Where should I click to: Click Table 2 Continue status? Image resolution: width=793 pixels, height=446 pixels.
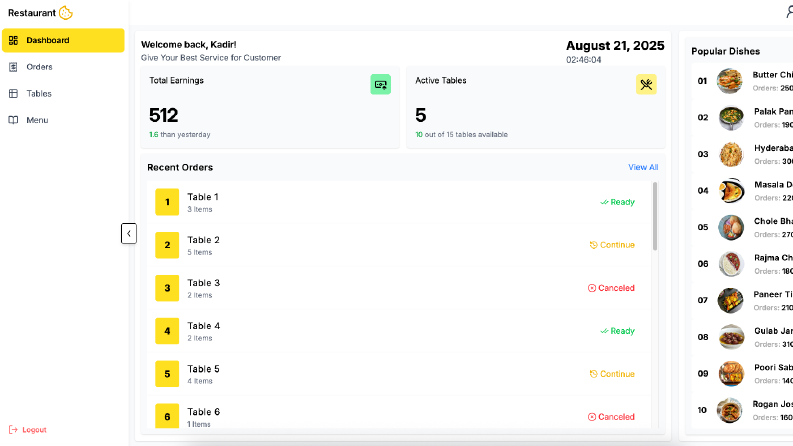point(612,245)
